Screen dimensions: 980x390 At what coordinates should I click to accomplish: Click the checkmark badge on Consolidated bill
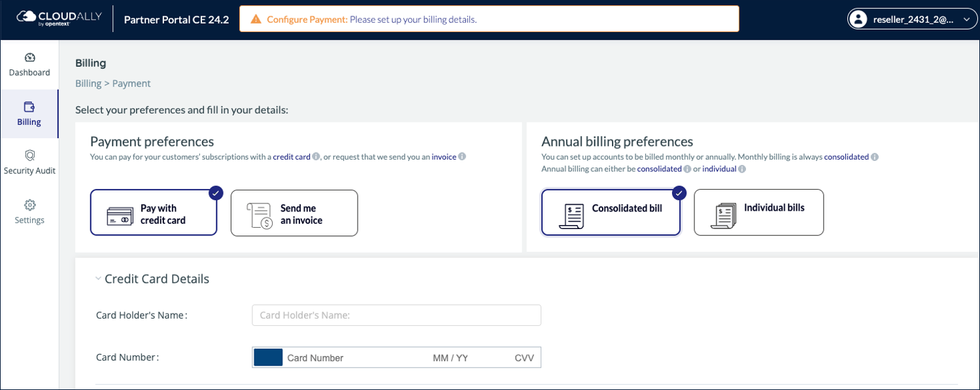tap(679, 193)
